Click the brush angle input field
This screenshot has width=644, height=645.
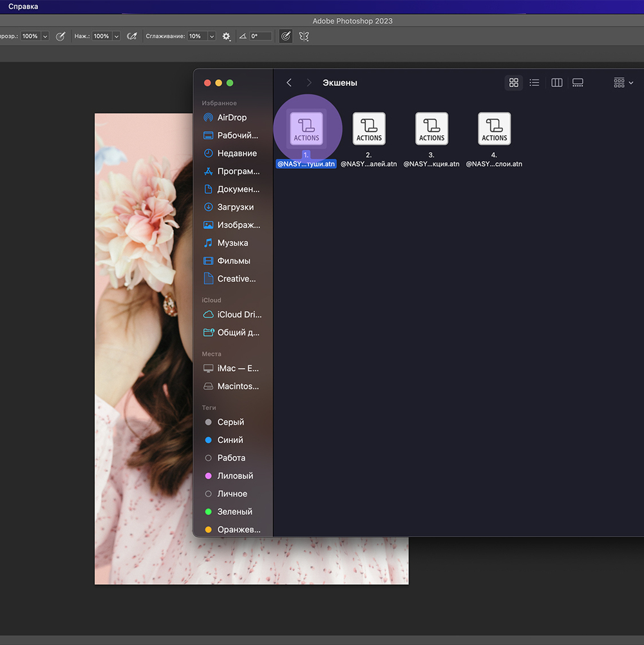click(261, 37)
